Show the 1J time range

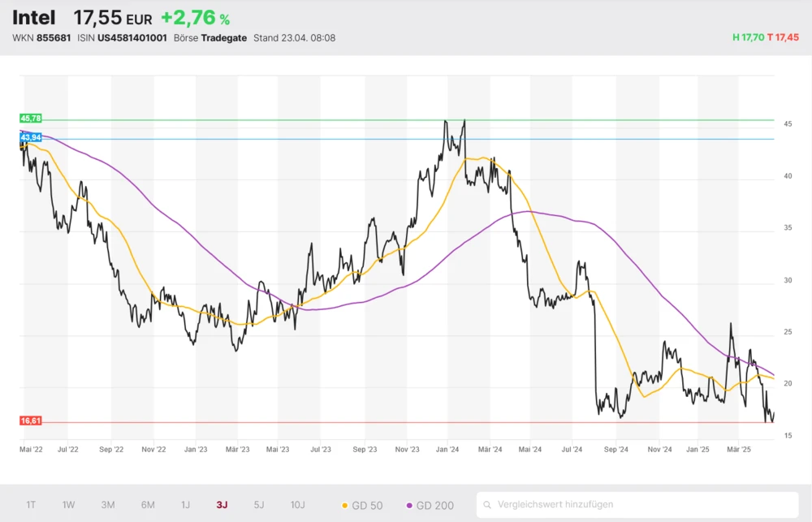click(x=185, y=505)
